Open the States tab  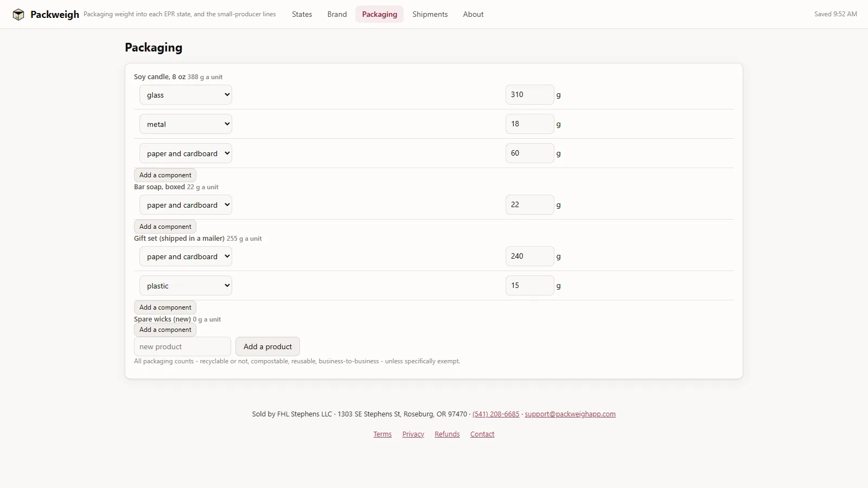pos(302,14)
